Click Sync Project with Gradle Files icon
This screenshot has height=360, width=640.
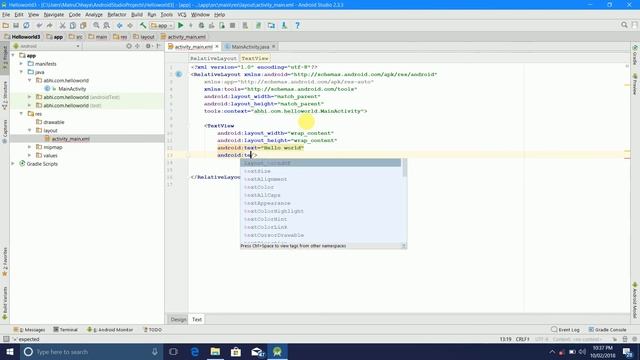[258, 25]
